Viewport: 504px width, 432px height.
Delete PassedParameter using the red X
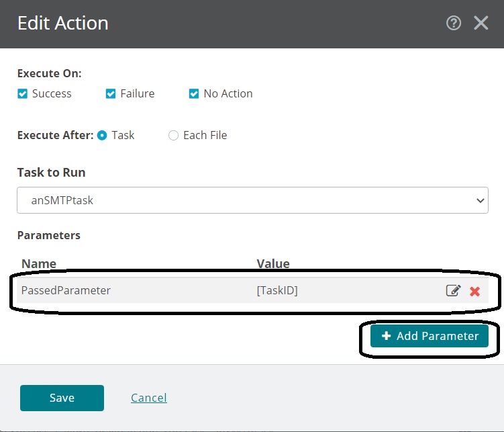click(x=474, y=291)
